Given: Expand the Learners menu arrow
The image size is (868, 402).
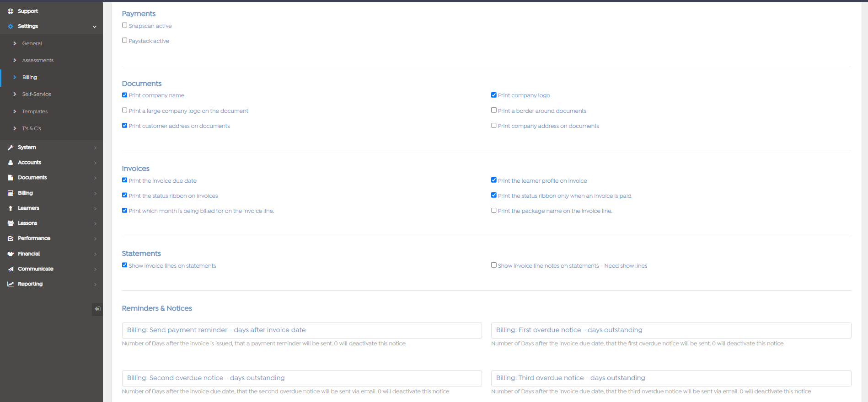Looking at the screenshot, I should pos(95,208).
